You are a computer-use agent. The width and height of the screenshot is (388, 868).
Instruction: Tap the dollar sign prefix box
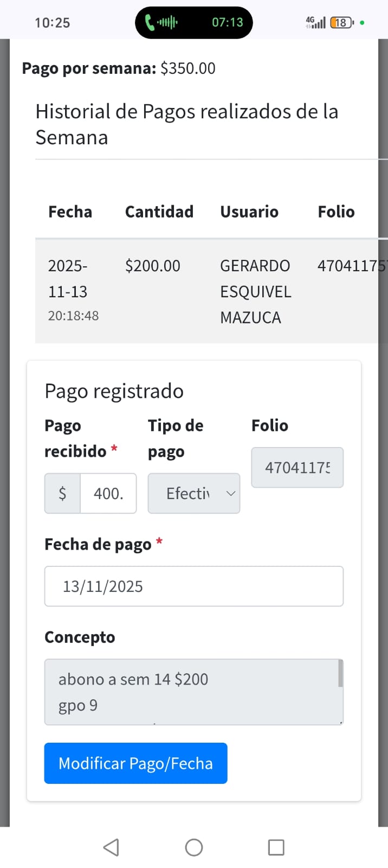(x=62, y=493)
